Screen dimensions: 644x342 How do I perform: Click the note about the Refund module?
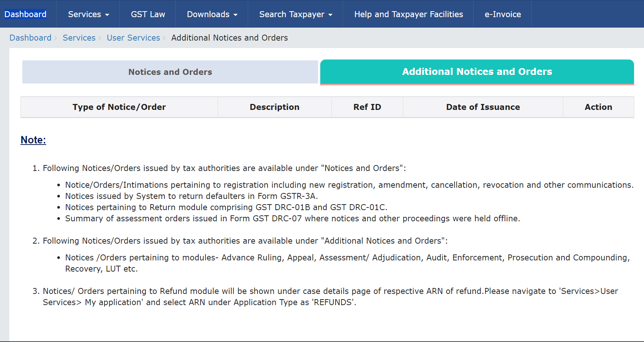point(330,297)
